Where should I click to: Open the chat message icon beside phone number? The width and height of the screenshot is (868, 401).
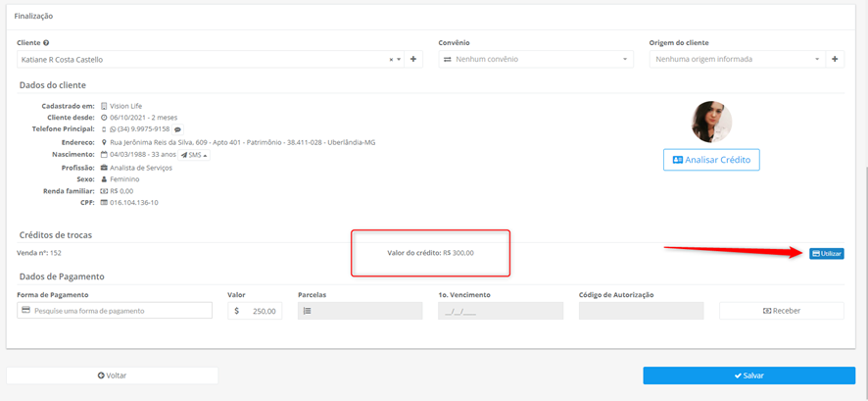pyautogui.click(x=177, y=129)
